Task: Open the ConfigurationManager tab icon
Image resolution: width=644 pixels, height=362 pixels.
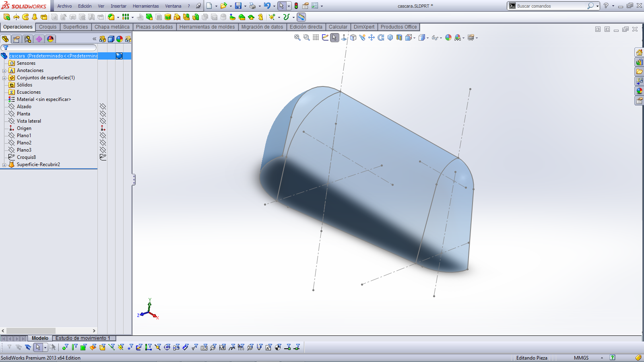Action: point(27,39)
